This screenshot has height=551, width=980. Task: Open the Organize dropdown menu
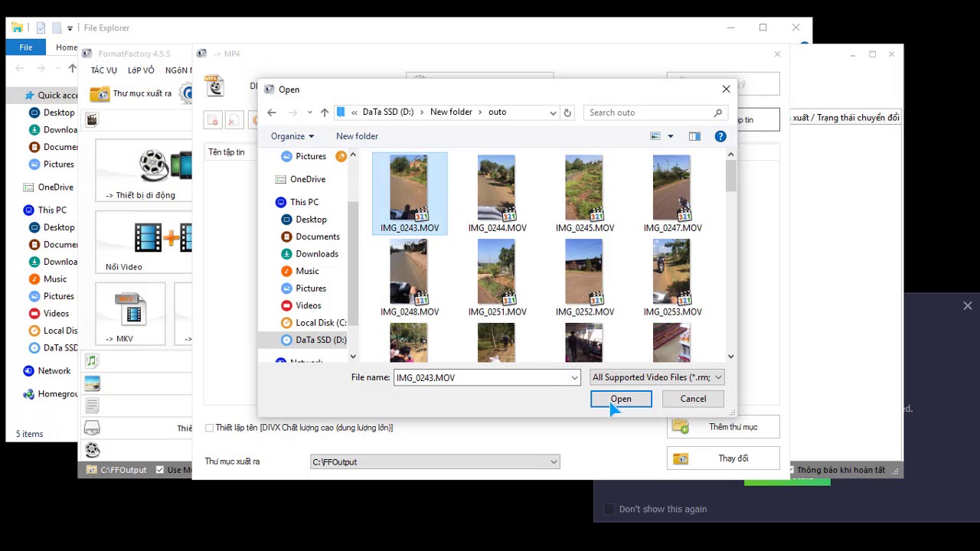pyautogui.click(x=292, y=136)
